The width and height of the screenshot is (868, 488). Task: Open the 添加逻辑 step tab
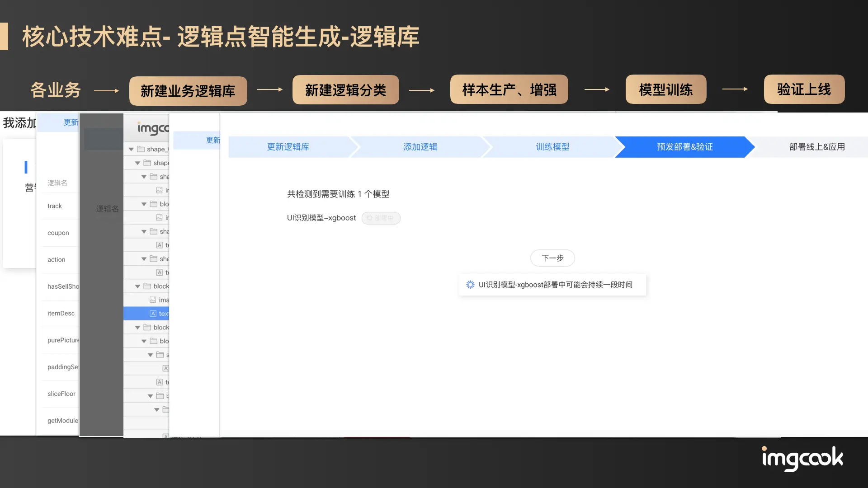(420, 147)
